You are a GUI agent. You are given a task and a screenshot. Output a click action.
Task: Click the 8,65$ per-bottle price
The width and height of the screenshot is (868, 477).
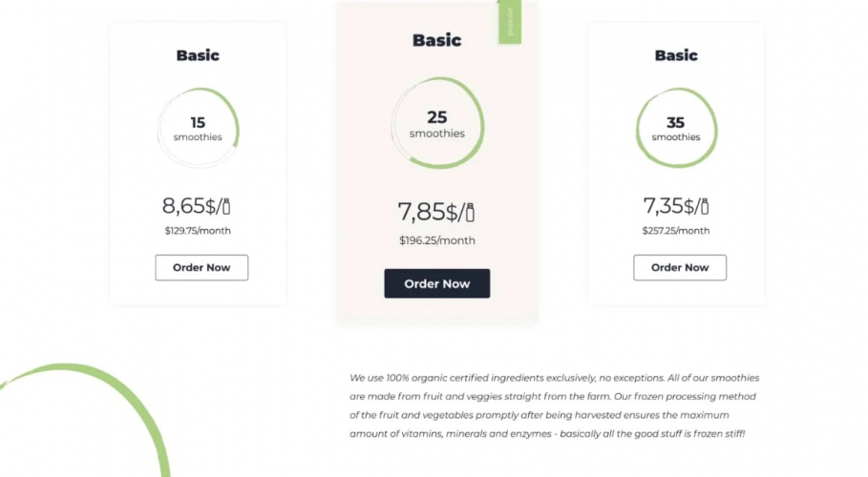coord(189,205)
